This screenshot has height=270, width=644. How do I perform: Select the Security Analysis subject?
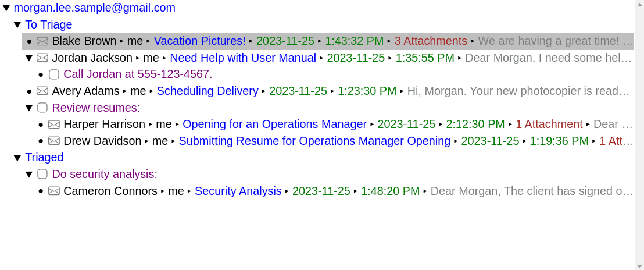coord(238,191)
